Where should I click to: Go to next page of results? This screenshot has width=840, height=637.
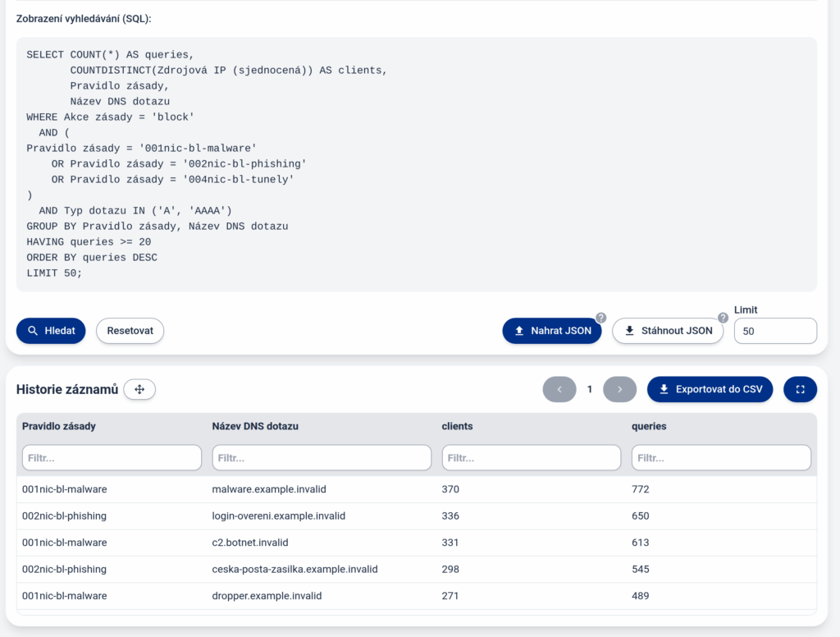coord(620,389)
